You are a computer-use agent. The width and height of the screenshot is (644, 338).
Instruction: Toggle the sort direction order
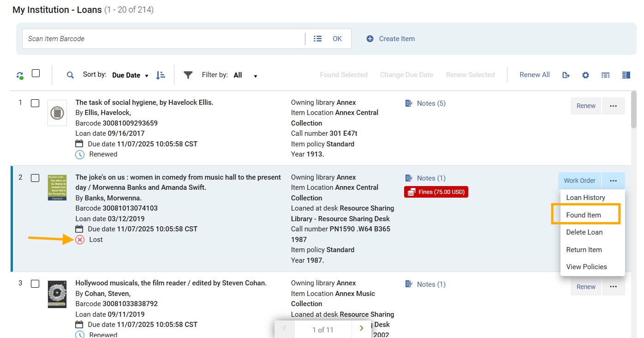161,74
